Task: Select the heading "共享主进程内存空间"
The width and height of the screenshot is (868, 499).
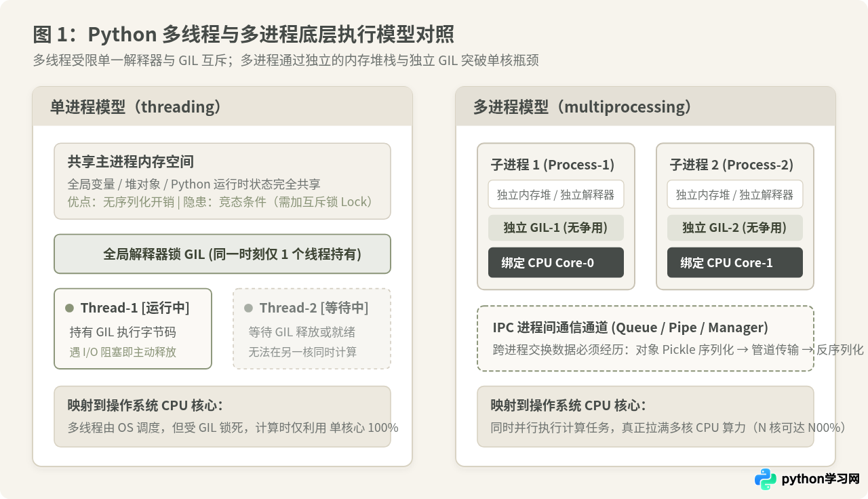Action: tap(131, 162)
